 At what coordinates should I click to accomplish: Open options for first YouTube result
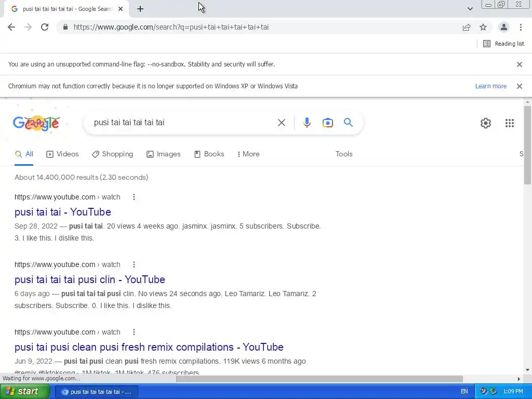pos(134,197)
